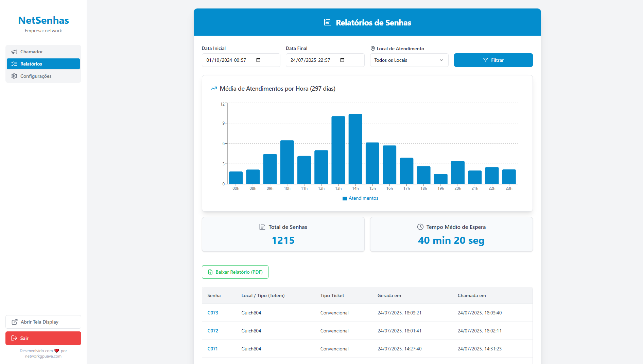Viewport: 643px width, 364px height.
Task: Open calendar picker for Data Inicial
Action: [258, 60]
